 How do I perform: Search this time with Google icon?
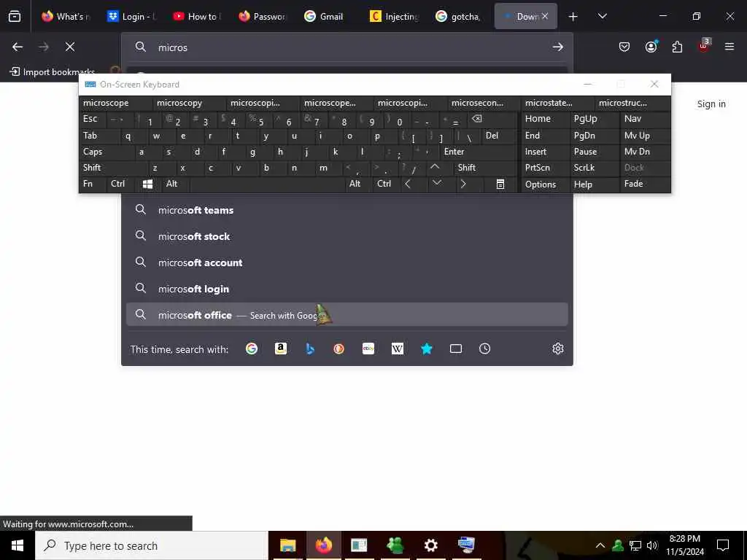coord(252,349)
